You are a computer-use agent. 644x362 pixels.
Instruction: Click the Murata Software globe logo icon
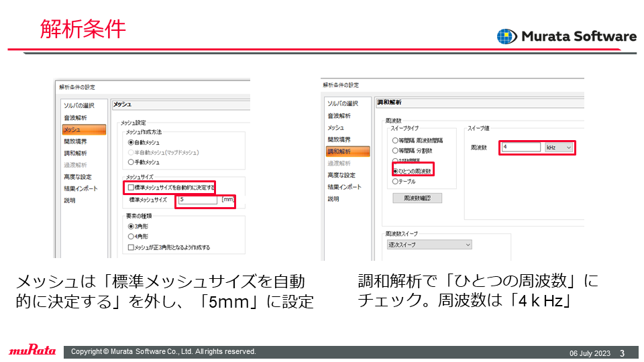coord(507,36)
